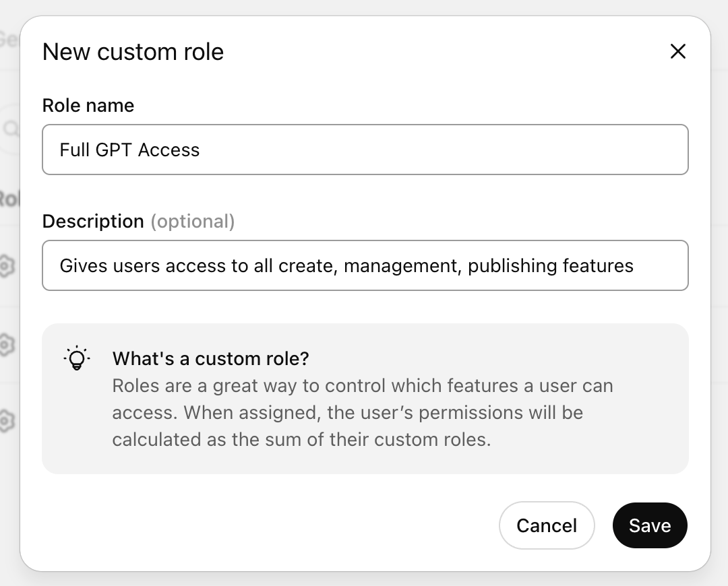Viewport: 728px width, 586px height.
Task: Click empty space left of Cancel button
Action: (270, 525)
